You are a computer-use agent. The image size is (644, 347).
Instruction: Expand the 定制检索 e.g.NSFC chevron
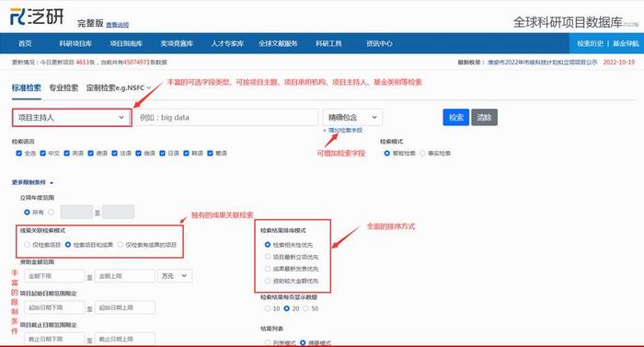[x=149, y=87]
